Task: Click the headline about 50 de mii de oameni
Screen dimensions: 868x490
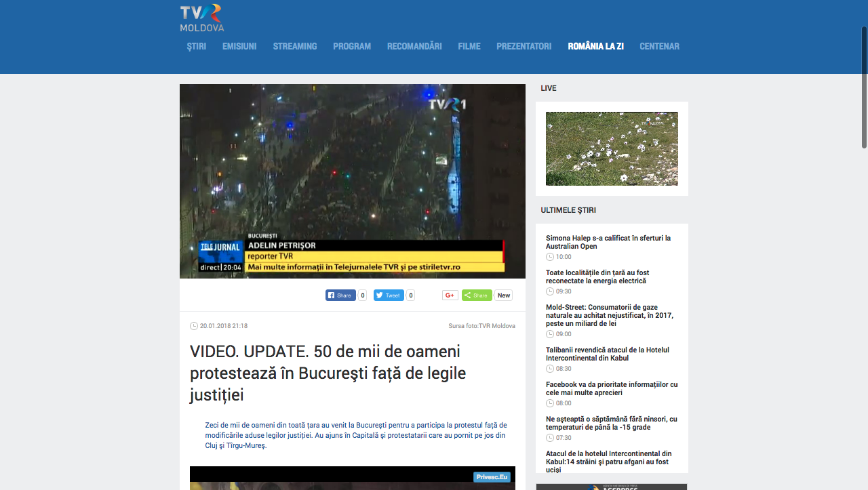Action: coord(328,373)
